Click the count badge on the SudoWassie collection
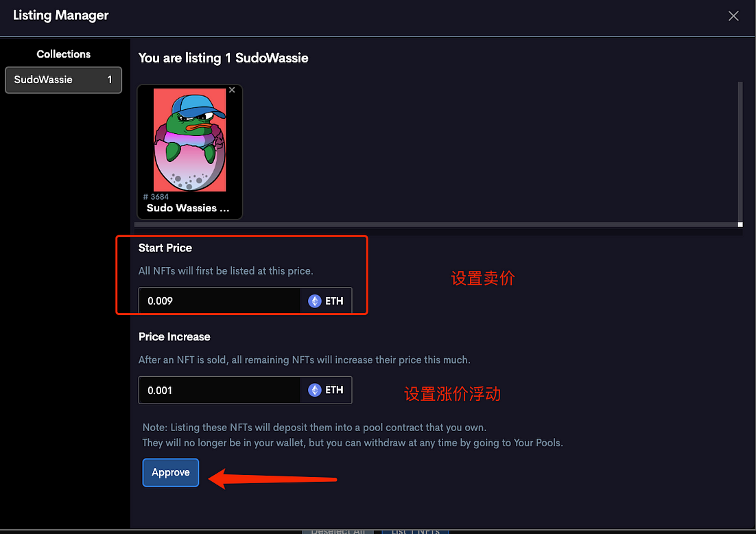756x534 pixels. tap(110, 80)
